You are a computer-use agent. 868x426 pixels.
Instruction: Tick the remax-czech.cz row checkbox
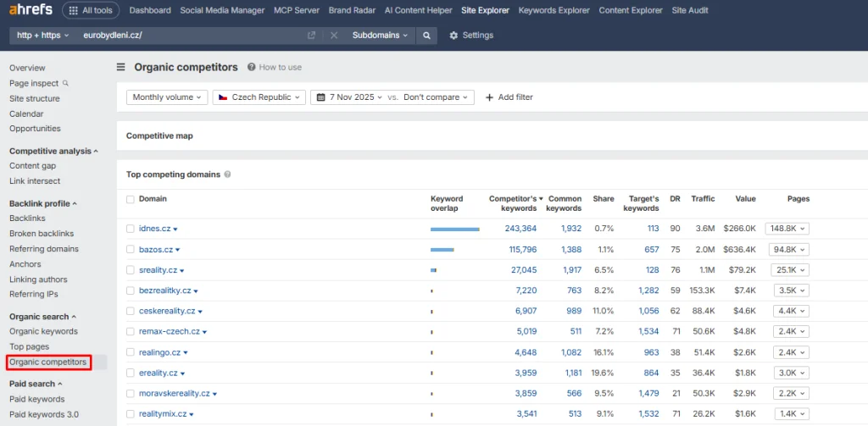pyautogui.click(x=130, y=331)
